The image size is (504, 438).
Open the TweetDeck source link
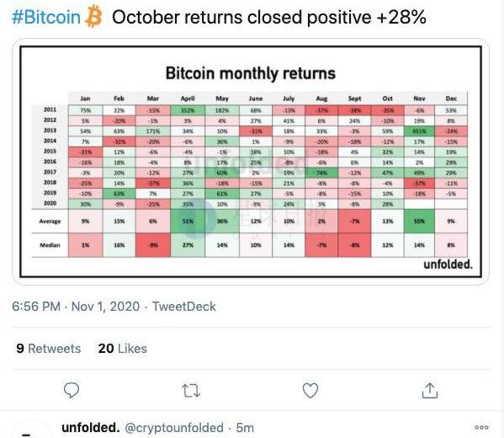184,306
